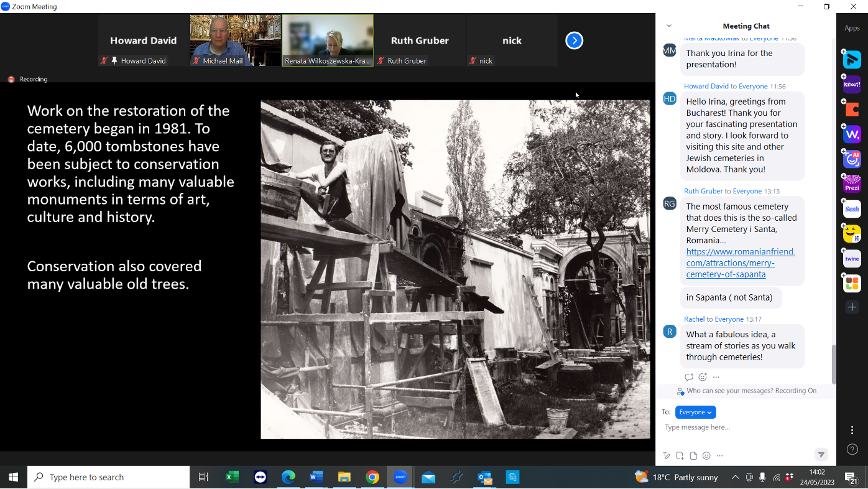This screenshot has width=868, height=489.
Task: Open more message options via the ellipsis
Action: [716, 376]
